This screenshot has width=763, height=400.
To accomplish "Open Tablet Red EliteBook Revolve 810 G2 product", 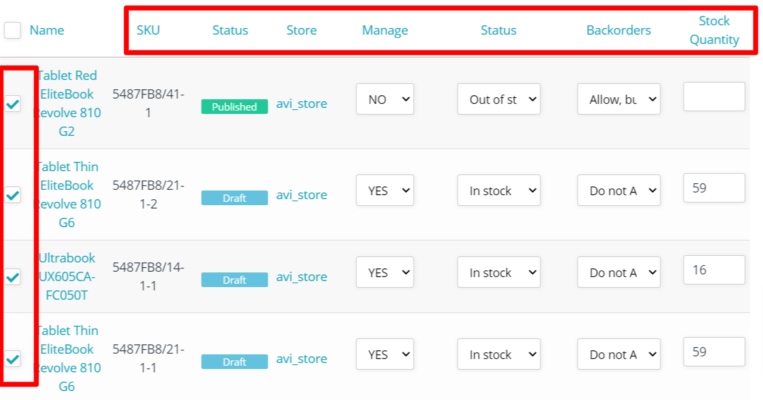I will [67, 103].
